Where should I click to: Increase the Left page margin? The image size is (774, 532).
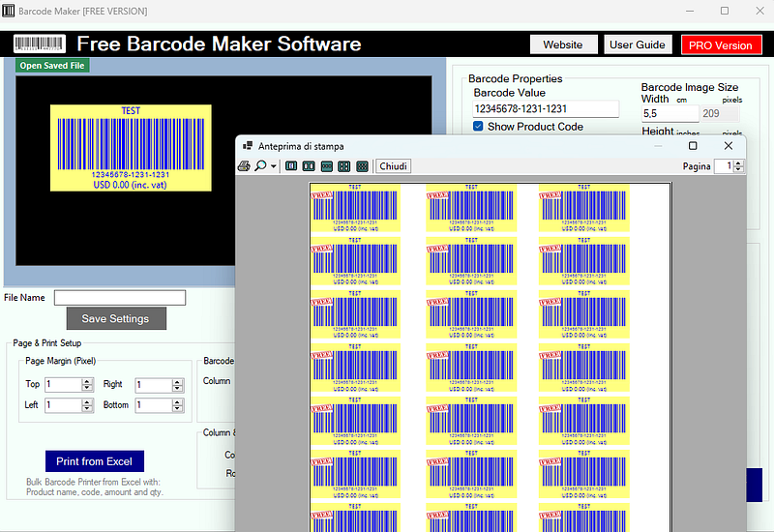(x=87, y=402)
